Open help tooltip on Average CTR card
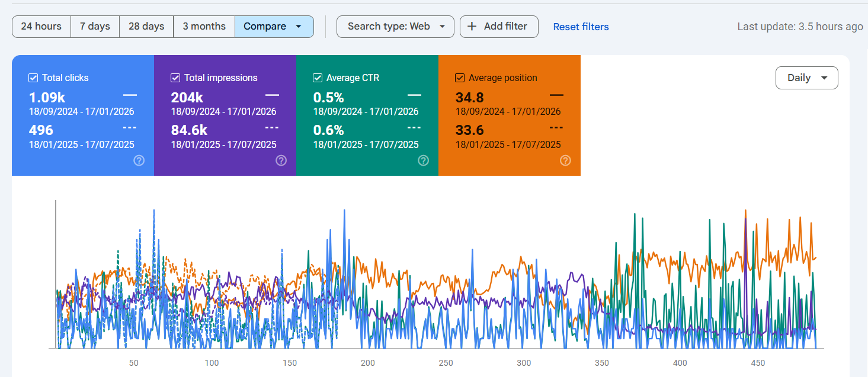This screenshot has height=377, width=868. coord(422,160)
